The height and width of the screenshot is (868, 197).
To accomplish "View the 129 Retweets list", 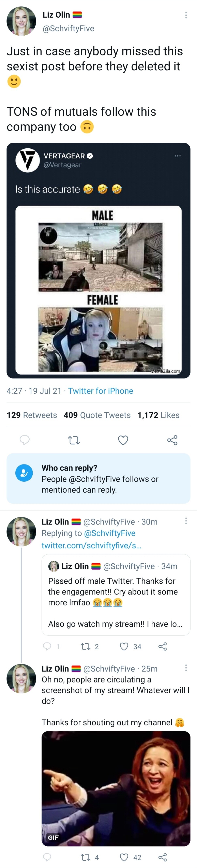I will [32, 415].
